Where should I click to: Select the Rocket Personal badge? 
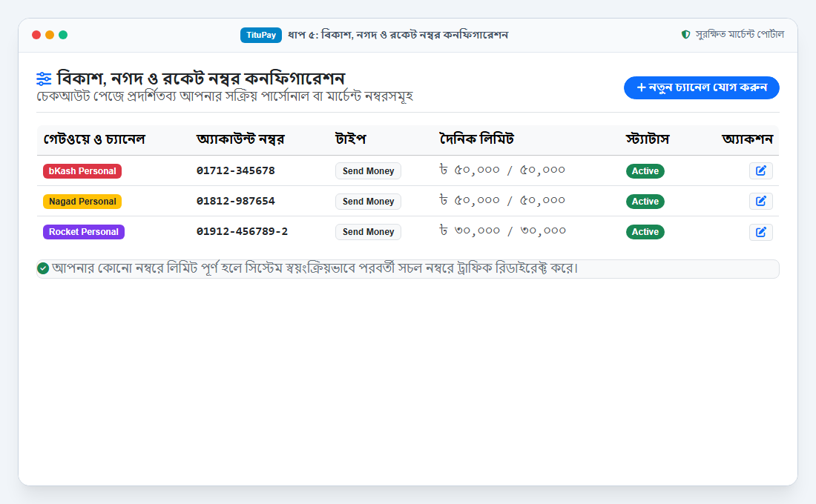point(84,232)
